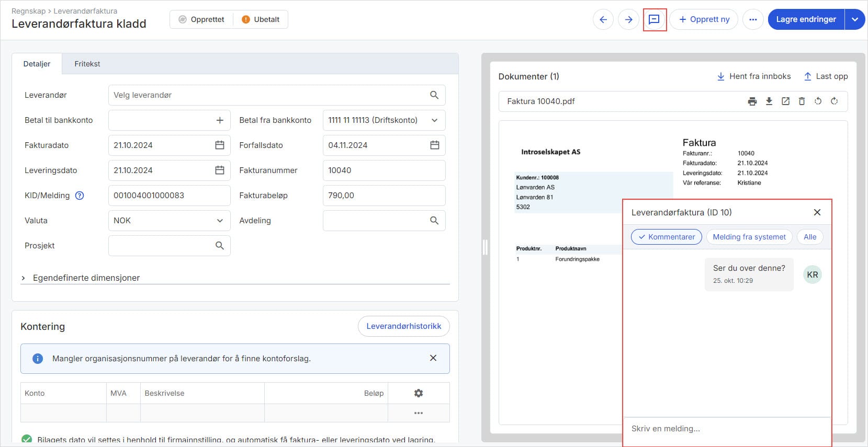Viewport: 868px width, 447px height.
Task: Open the comments chat icon in header
Action: 654,20
